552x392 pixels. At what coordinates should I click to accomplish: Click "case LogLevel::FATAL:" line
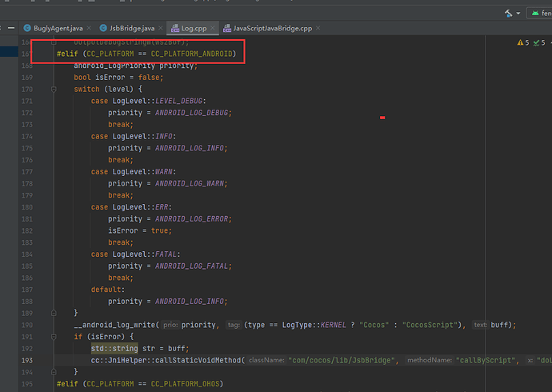135,254
